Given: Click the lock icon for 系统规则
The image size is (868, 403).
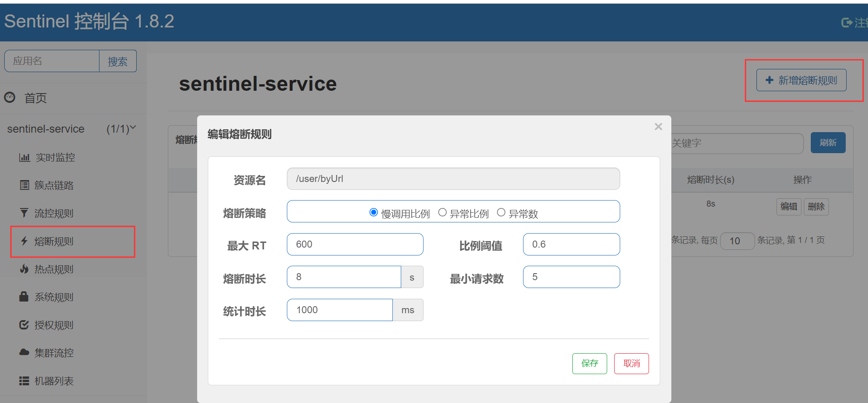Looking at the screenshot, I should pos(24,296).
